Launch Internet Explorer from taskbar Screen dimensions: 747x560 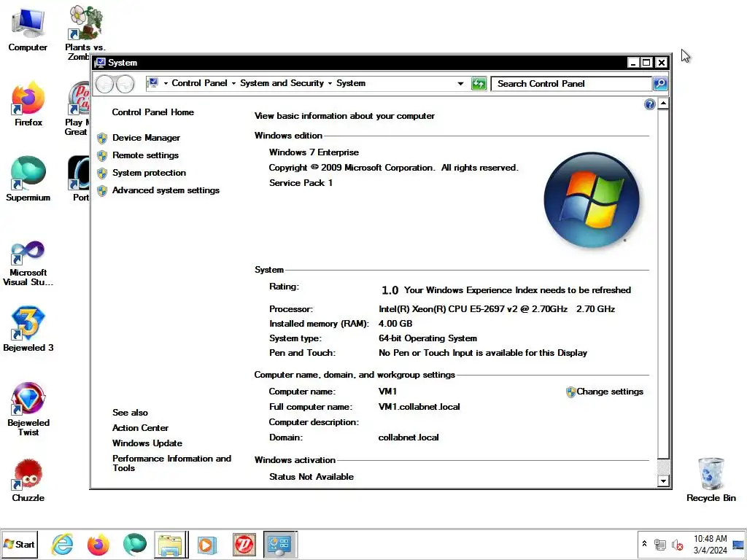click(x=63, y=544)
